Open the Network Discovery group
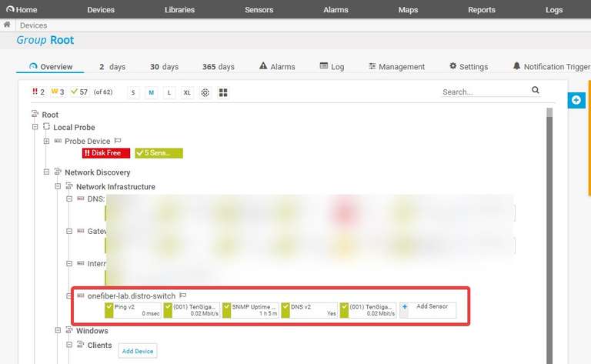Screen dimensions: 591x364 [x=97, y=172]
